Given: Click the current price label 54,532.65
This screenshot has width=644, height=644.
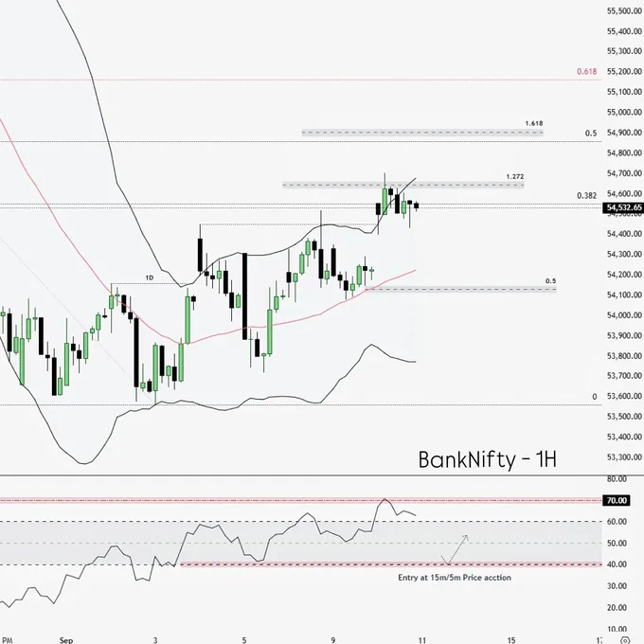Looking at the screenshot, I should (624, 207).
